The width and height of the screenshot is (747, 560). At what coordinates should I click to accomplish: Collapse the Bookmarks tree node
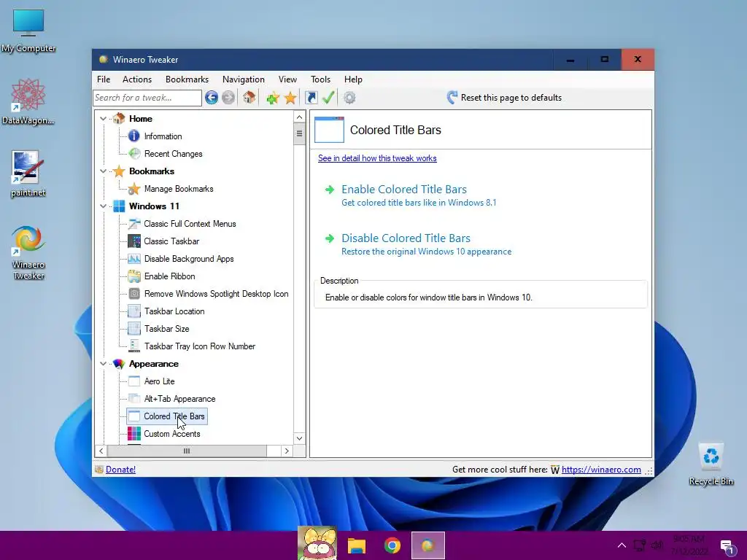pyautogui.click(x=104, y=171)
